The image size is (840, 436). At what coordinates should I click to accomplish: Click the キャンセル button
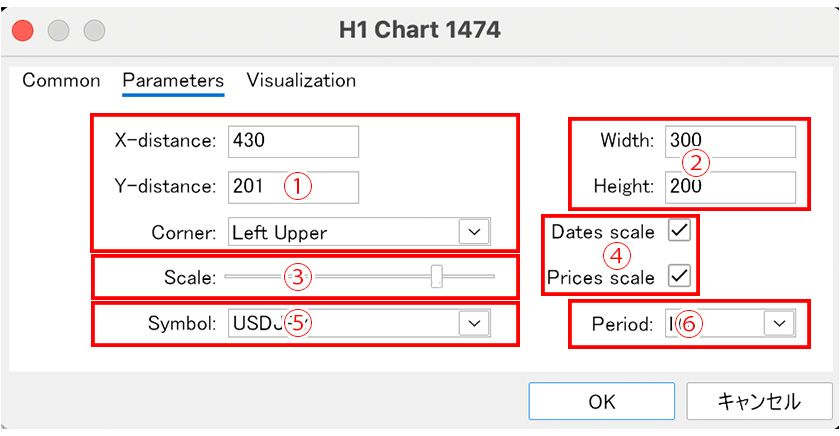click(x=759, y=402)
